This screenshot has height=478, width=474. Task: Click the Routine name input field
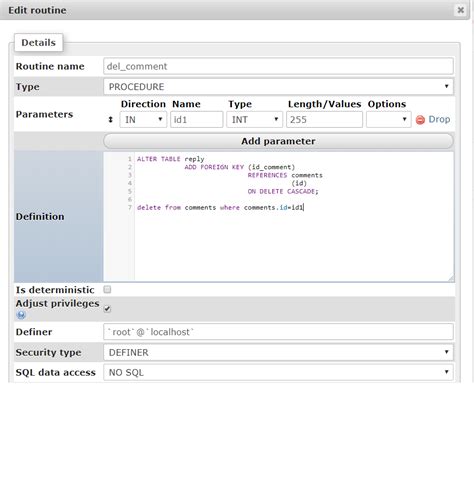point(278,66)
